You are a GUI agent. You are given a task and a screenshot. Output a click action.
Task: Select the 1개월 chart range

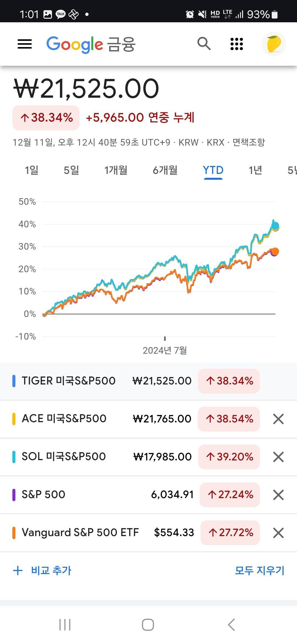tap(116, 170)
